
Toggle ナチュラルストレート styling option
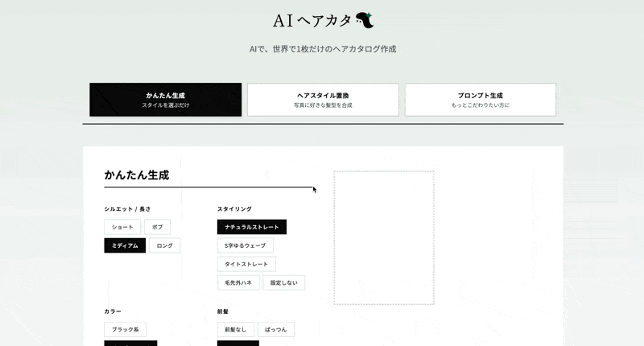(x=252, y=227)
